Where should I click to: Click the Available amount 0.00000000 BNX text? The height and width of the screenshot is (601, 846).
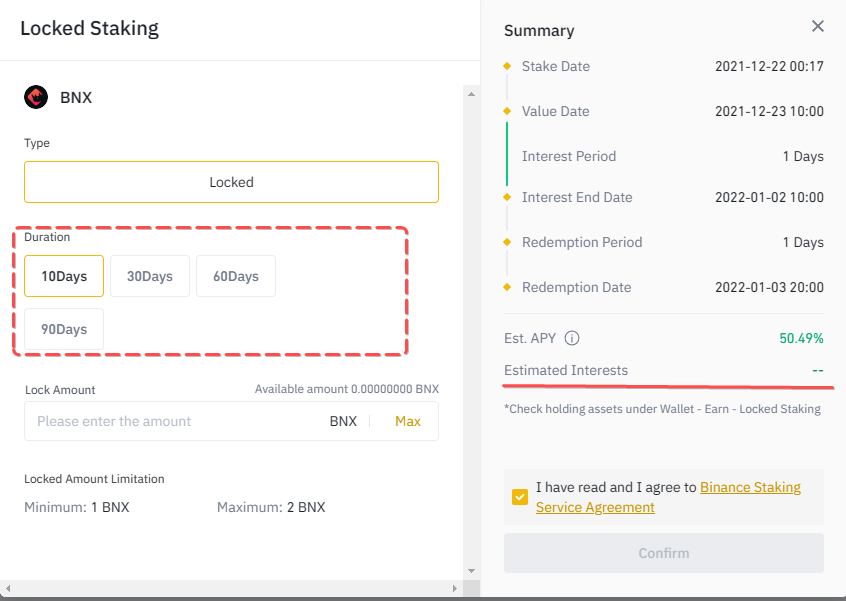tap(347, 389)
